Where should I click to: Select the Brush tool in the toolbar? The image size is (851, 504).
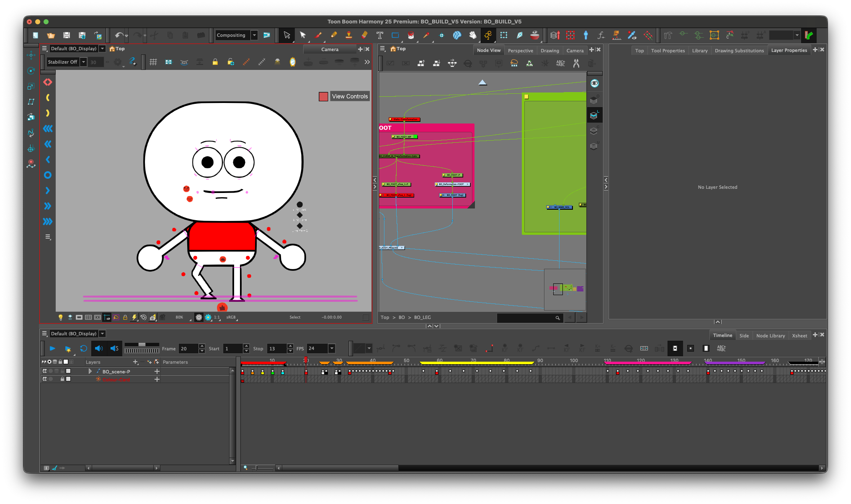tap(318, 36)
